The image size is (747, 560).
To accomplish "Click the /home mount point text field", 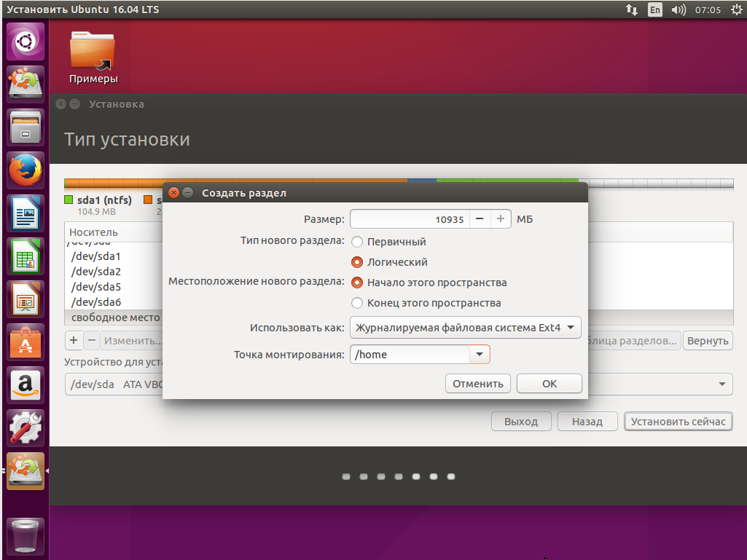I will click(410, 355).
